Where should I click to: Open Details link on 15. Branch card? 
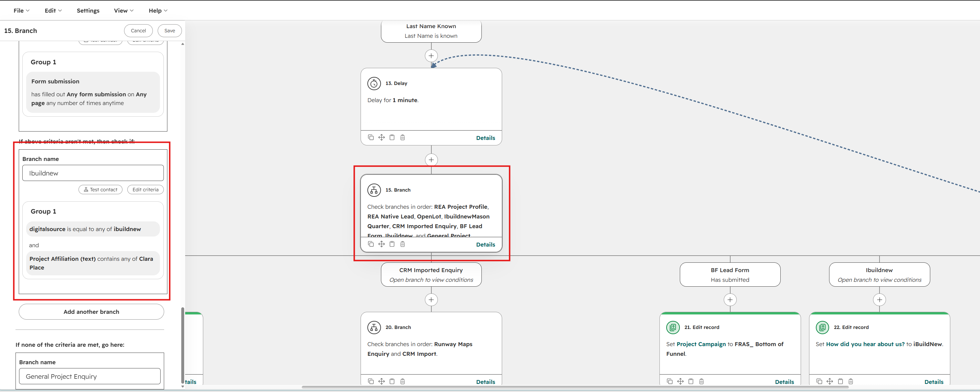click(x=485, y=245)
